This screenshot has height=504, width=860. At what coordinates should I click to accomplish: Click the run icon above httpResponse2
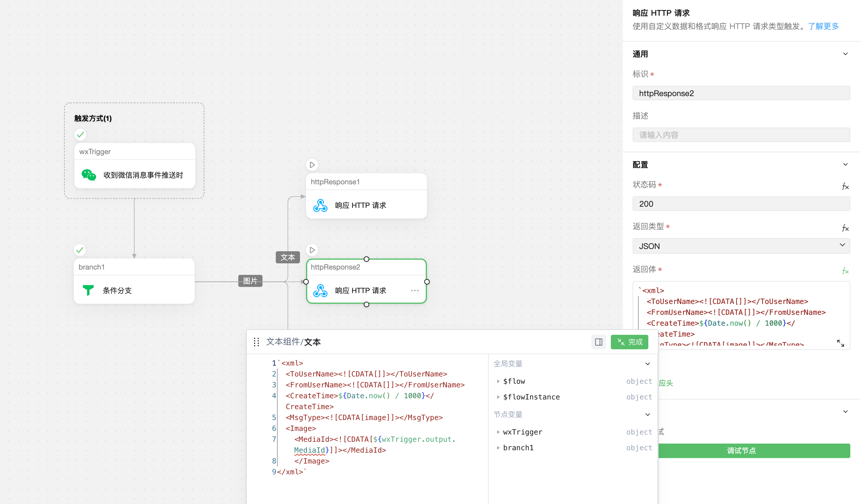coord(312,250)
